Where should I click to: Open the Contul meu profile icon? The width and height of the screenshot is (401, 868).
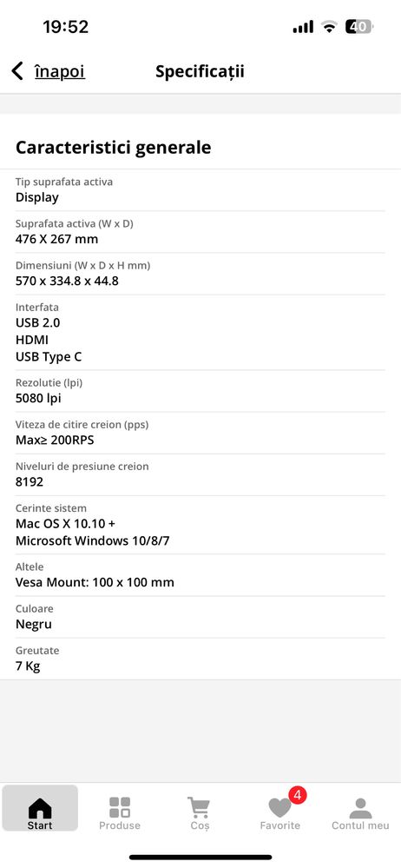tap(360, 808)
